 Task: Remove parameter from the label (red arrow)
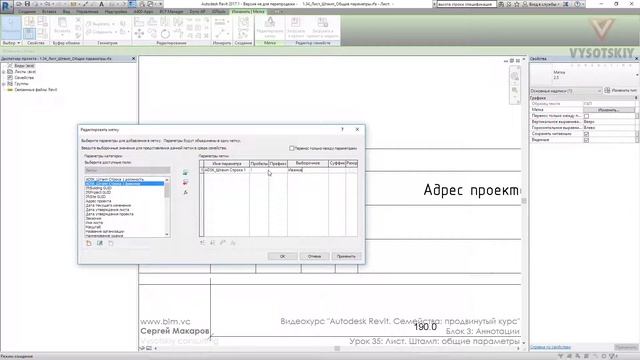pyautogui.click(x=185, y=182)
